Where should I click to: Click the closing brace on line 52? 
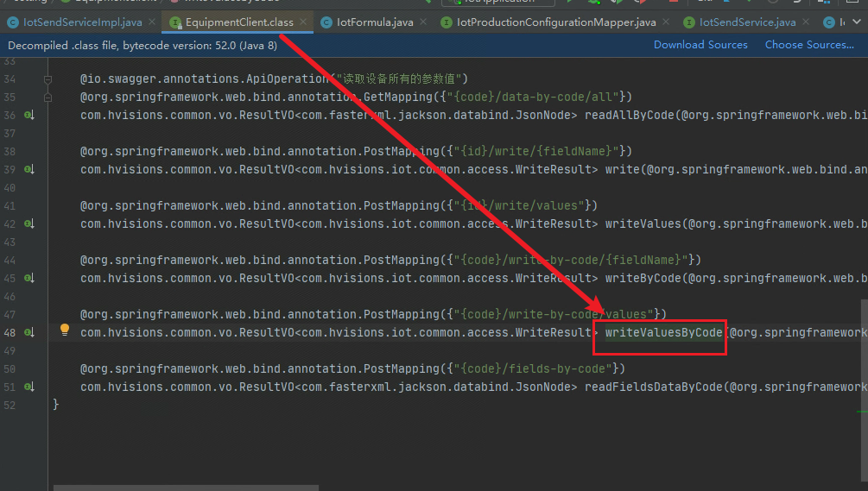tap(56, 404)
